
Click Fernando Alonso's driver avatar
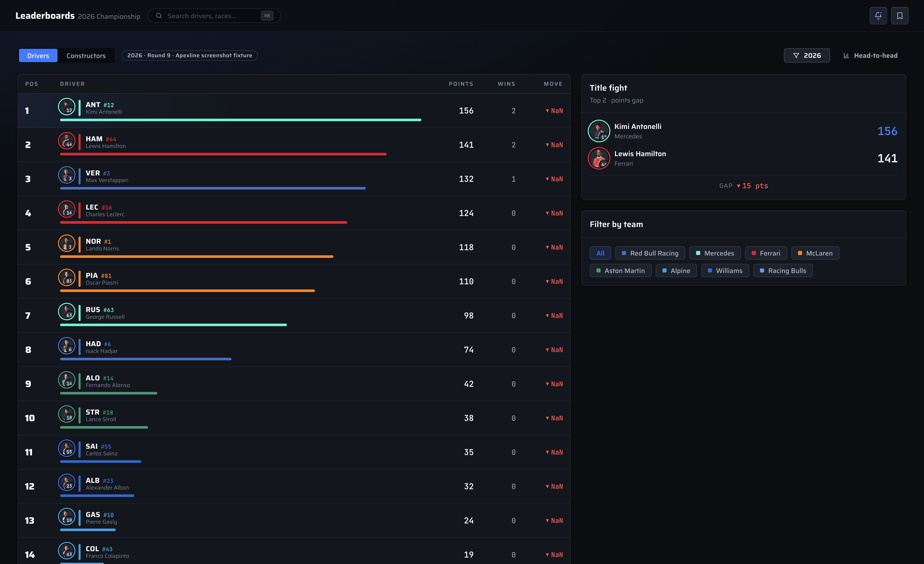click(67, 380)
